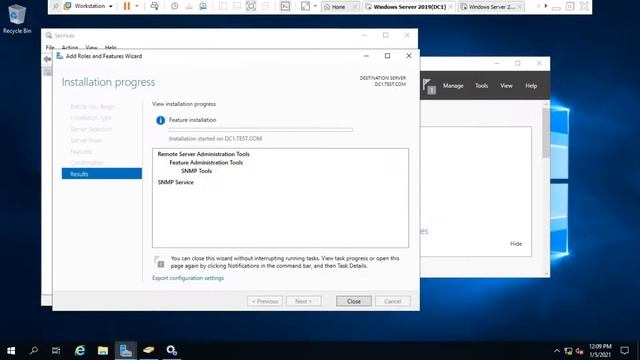The height and width of the screenshot is (360, 640).
Task: Toggle stretch guest display icon
Action: click(305, 6)
